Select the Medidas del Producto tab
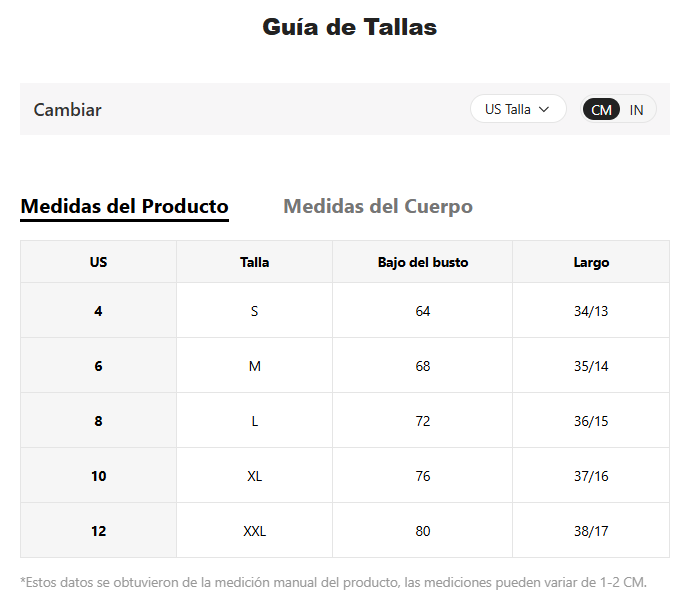Image resolution: width=679 pixels, height=601 pixels. coord(124,206)
